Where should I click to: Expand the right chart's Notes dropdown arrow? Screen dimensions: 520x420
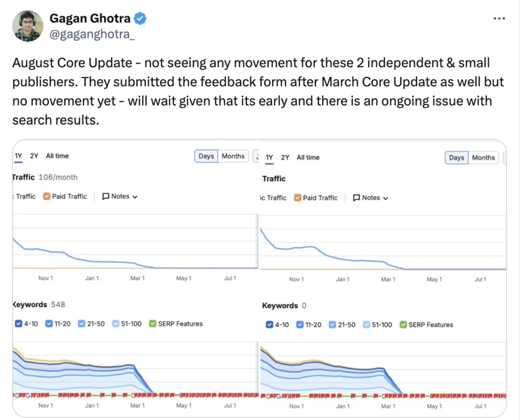click(x=386, y=198)
